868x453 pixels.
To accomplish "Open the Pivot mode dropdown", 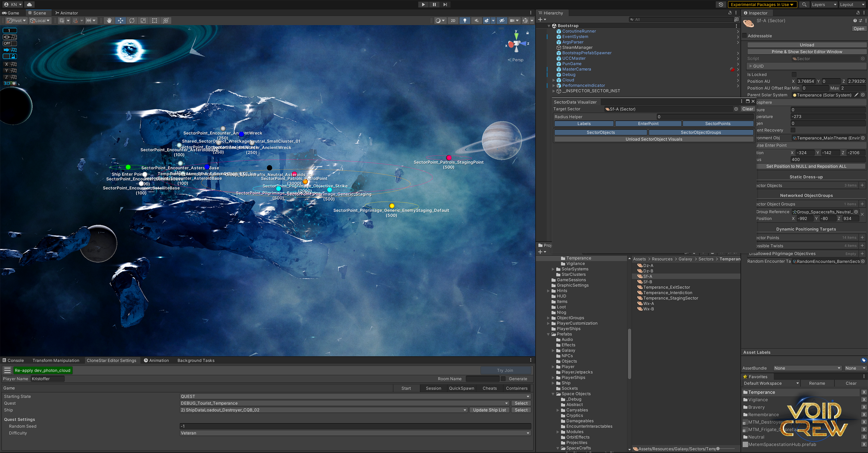I will 16,20.
